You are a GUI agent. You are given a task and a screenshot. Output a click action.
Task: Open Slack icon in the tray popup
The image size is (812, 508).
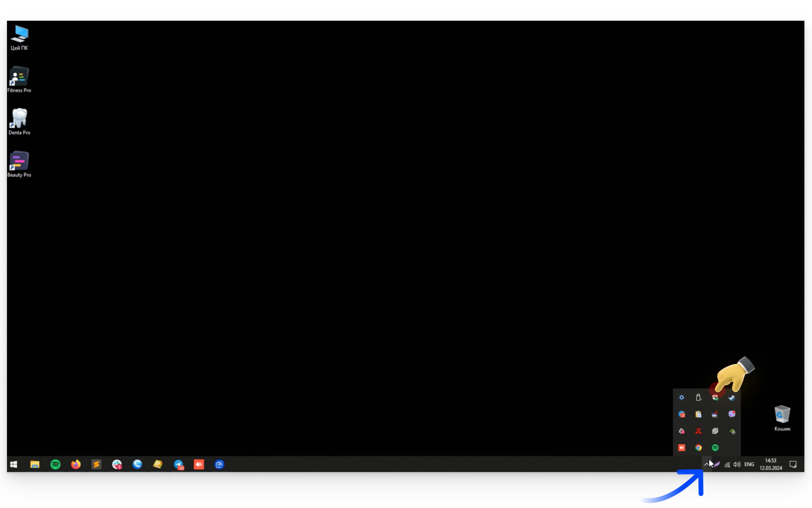tap(681, 431)
